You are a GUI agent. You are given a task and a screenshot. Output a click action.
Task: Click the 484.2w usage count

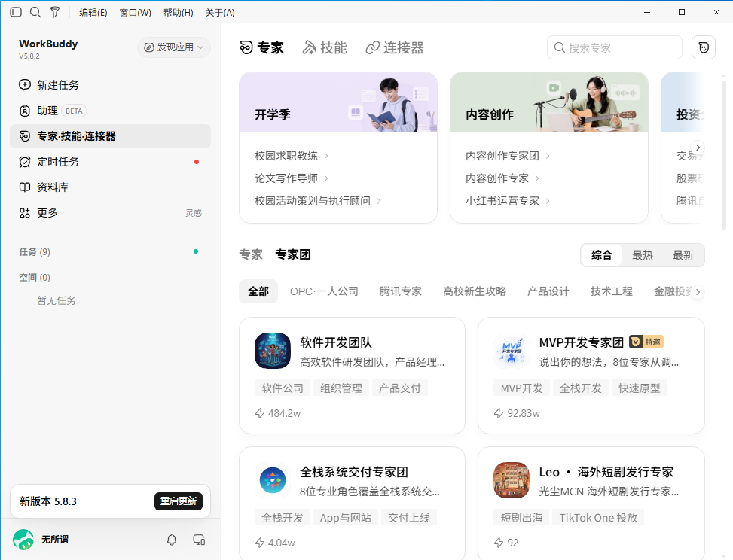click(278, 413)
